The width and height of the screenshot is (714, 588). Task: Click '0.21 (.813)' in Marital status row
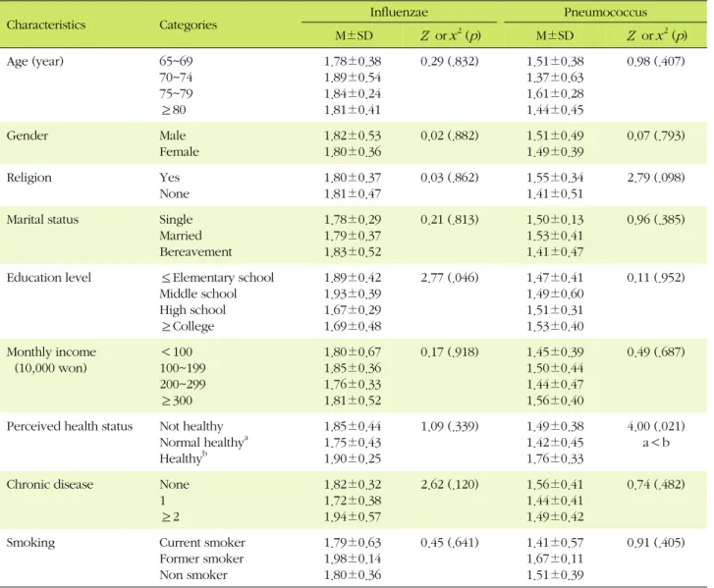point(450,219)
